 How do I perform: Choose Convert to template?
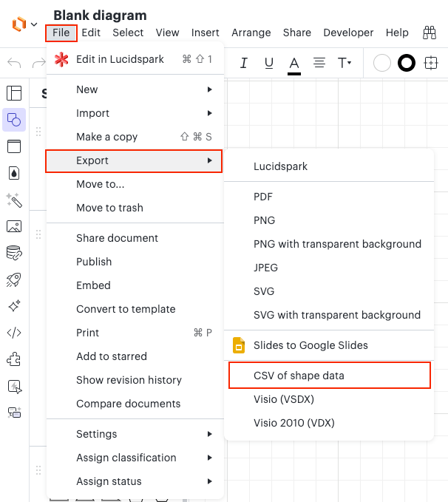(135, 310)
